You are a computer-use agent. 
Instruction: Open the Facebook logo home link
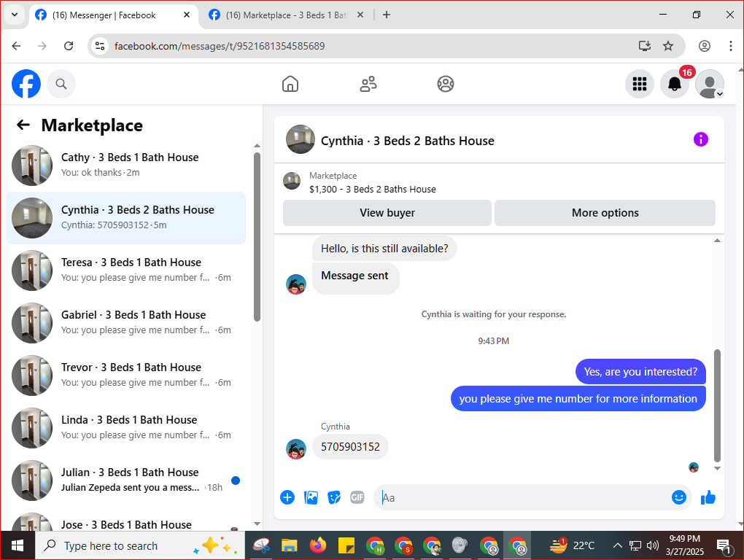[x=26, y=84]
